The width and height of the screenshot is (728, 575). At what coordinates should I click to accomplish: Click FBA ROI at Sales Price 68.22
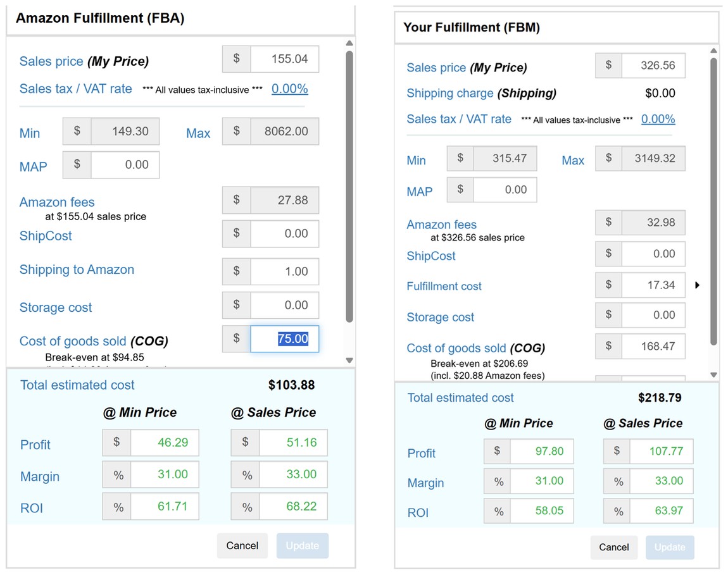tap(294, 506)
